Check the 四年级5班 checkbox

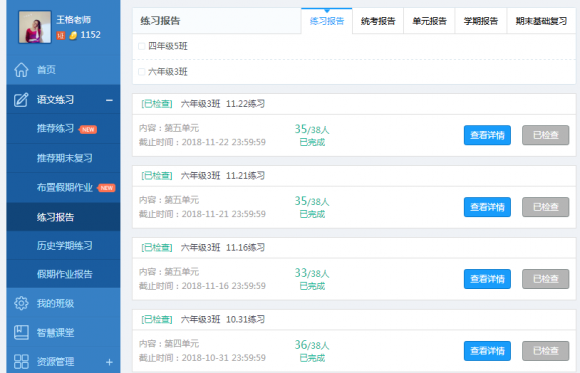tap(141, 46)
